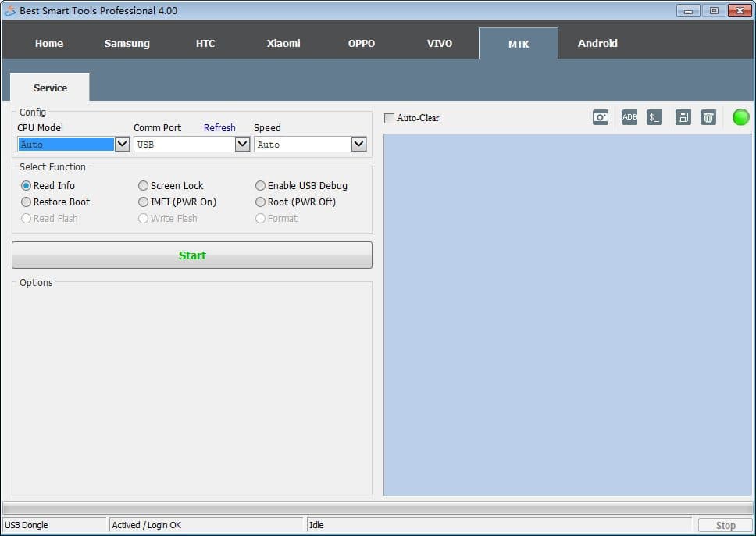This screenshot has width=756, height=536.
Task: Maximize the Best Smart Tools window
Action: [x=714, y=11]
